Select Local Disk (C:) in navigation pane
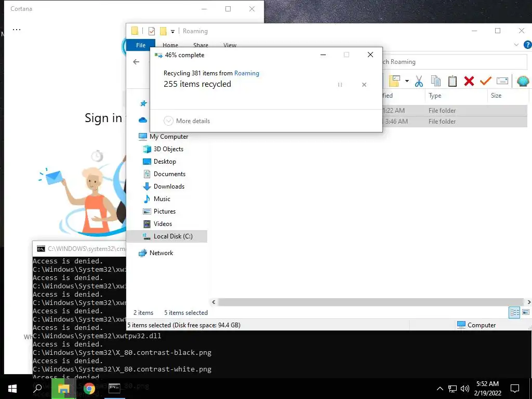This screenshot has height=399, width=532. [x=167, y=236]
